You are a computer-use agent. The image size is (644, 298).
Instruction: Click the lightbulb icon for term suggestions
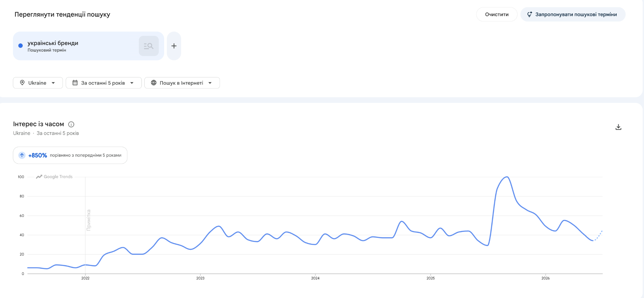530,14
